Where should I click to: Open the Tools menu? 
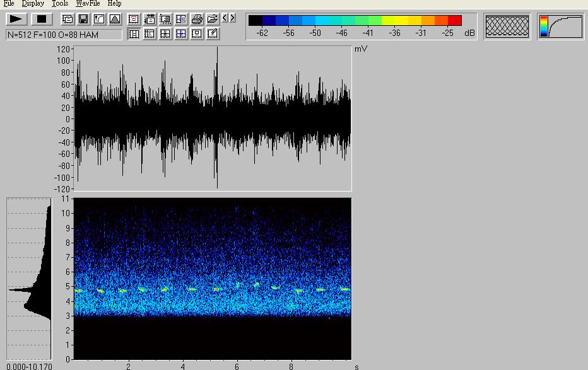click(x=60, y=4)
